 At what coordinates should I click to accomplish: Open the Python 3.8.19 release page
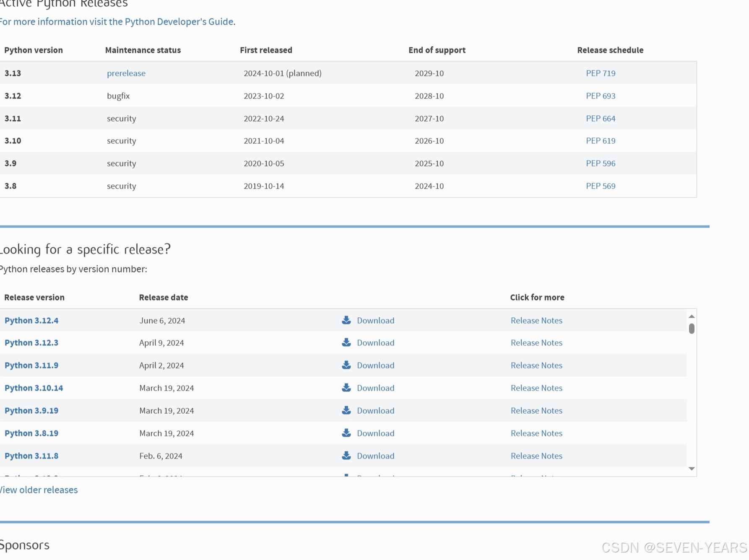pyautogui.click(x=31, y=433)
